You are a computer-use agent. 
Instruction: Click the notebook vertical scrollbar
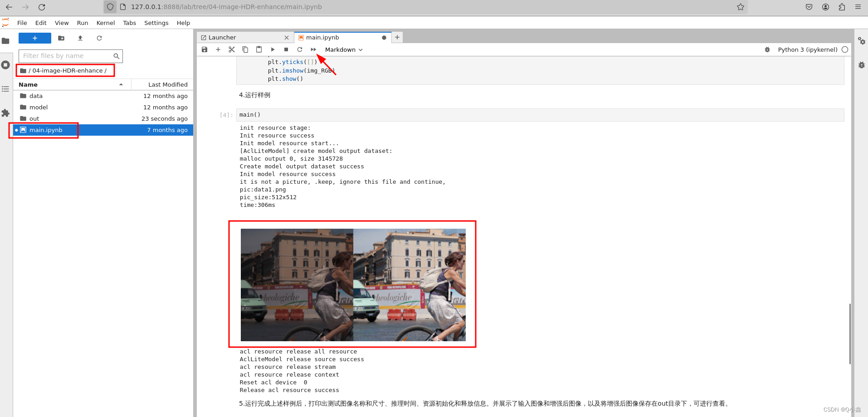coord(850,334)
